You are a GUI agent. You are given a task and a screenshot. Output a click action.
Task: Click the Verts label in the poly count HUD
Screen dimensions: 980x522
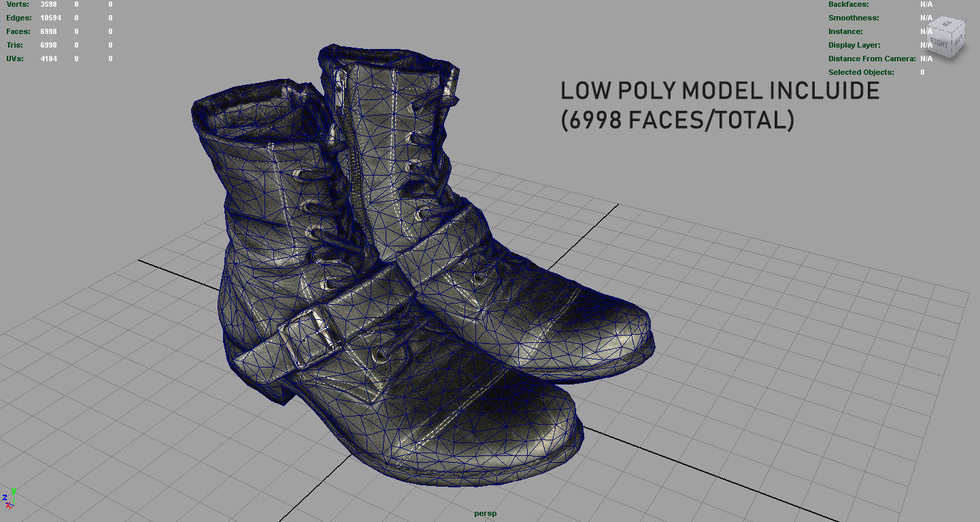18,4
